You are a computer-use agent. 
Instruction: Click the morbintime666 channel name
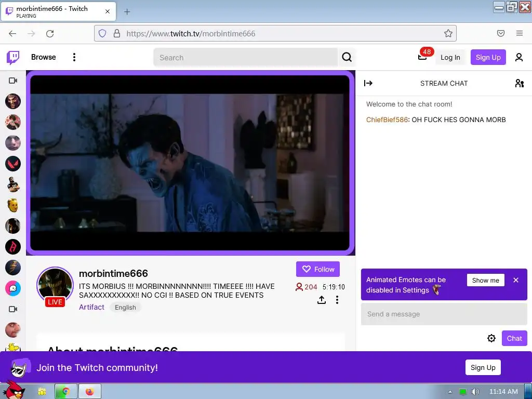[113, 273]
